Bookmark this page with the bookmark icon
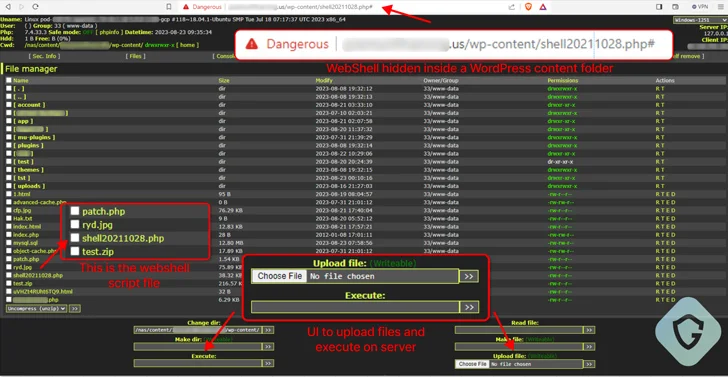This screenshot has width=728, height=377. tap(169, 7)
